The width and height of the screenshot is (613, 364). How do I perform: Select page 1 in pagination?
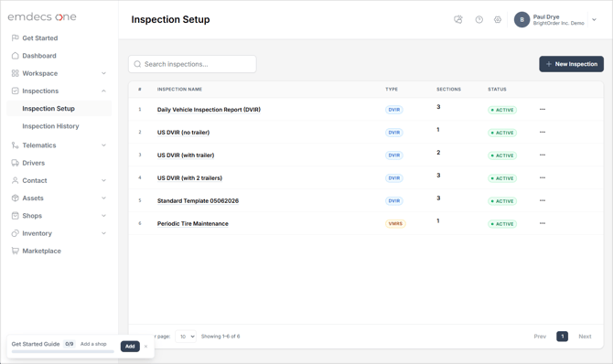pos(562,337)
